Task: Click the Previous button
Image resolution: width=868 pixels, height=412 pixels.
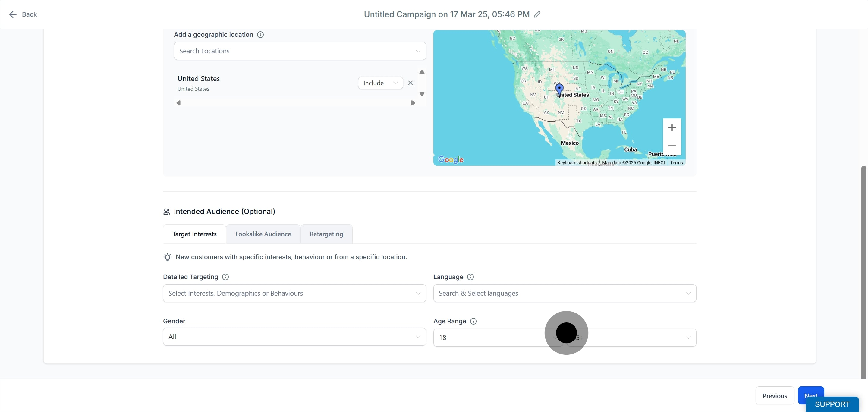Action: [774, 395]
